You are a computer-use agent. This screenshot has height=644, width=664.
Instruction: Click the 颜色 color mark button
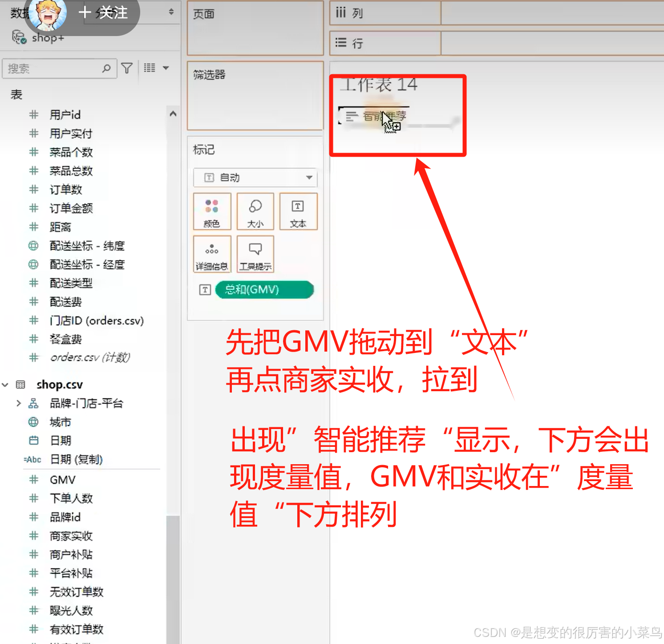click(212, 211)
